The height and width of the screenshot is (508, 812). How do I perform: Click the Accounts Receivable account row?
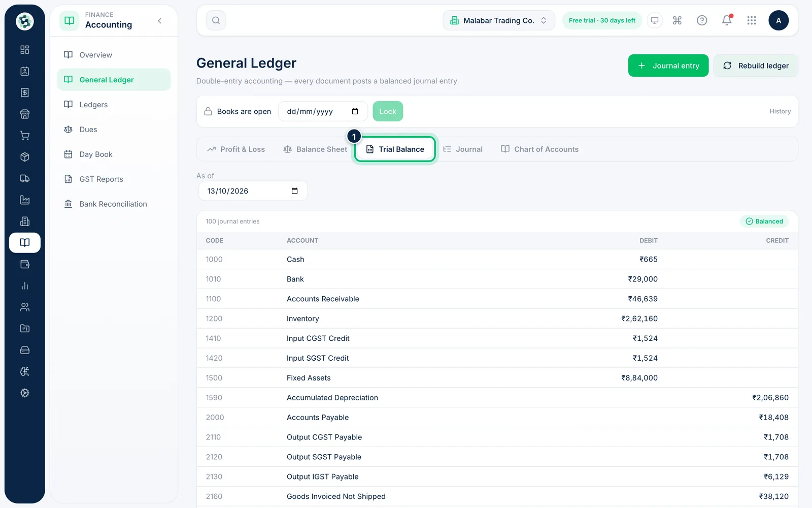[497, 299]
